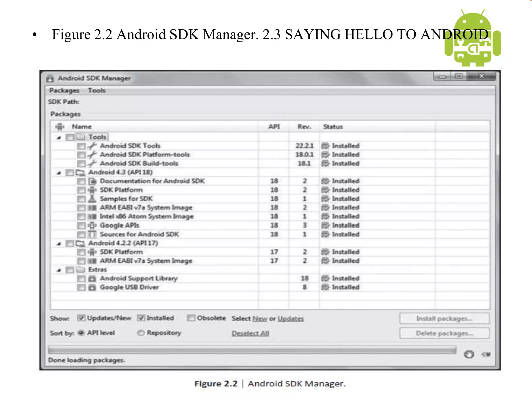Collapse the Android 4.3 (API 18) group arrow
Screen dimensions: 532x399
[59, 173]
